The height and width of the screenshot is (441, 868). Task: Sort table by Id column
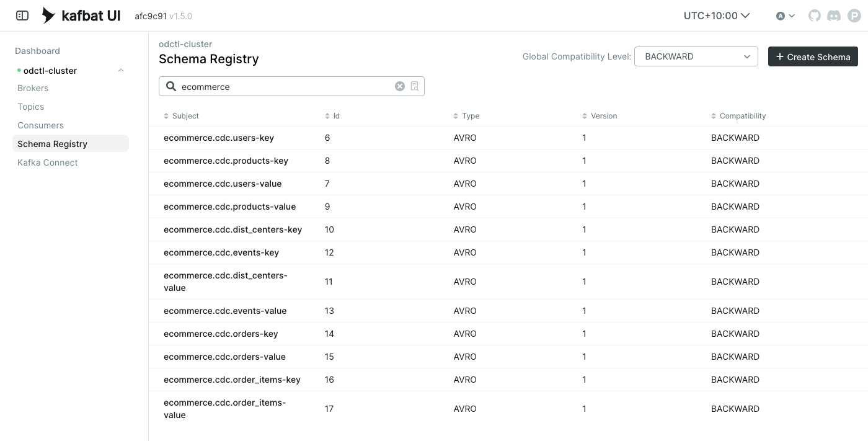coord(332,116)
